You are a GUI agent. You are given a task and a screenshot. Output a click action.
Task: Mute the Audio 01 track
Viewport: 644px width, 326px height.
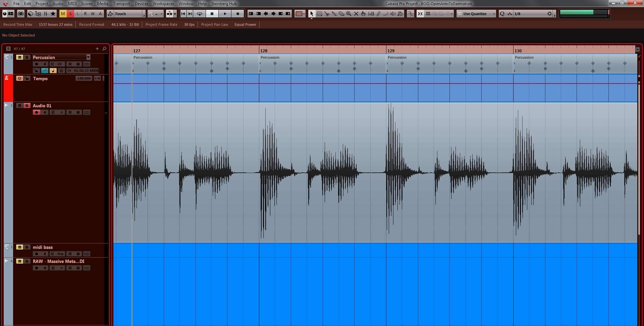(x=20, y=106)
